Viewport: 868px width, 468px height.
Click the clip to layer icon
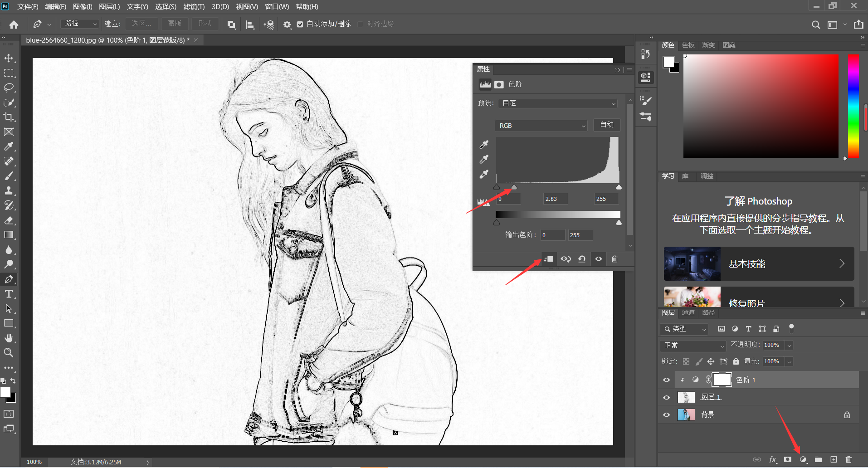pos(548,259)
